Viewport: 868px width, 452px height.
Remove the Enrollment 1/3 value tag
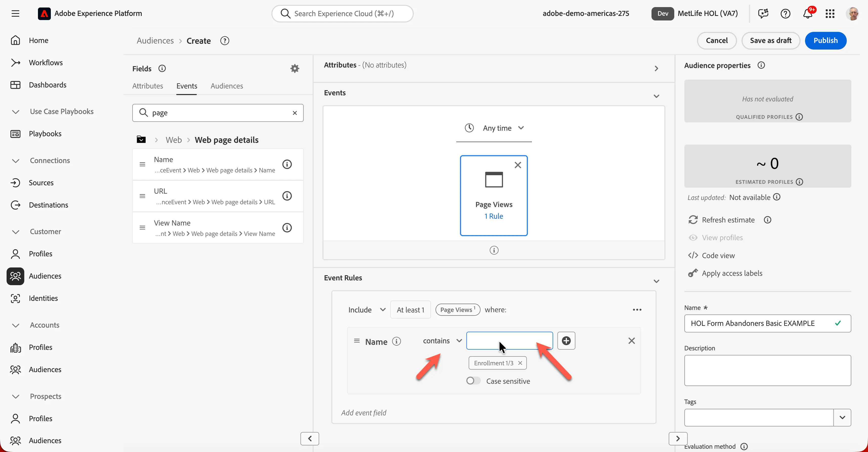(520, 363)
